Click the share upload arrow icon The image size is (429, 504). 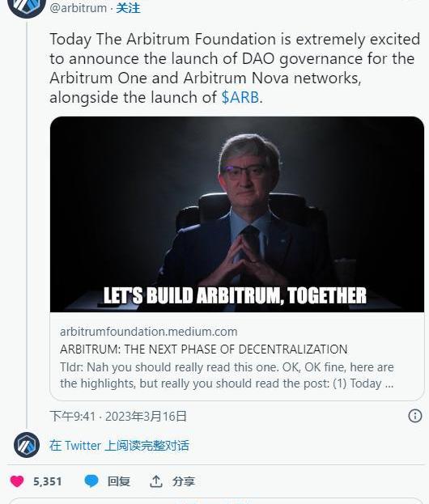click(x=156, y=481)
